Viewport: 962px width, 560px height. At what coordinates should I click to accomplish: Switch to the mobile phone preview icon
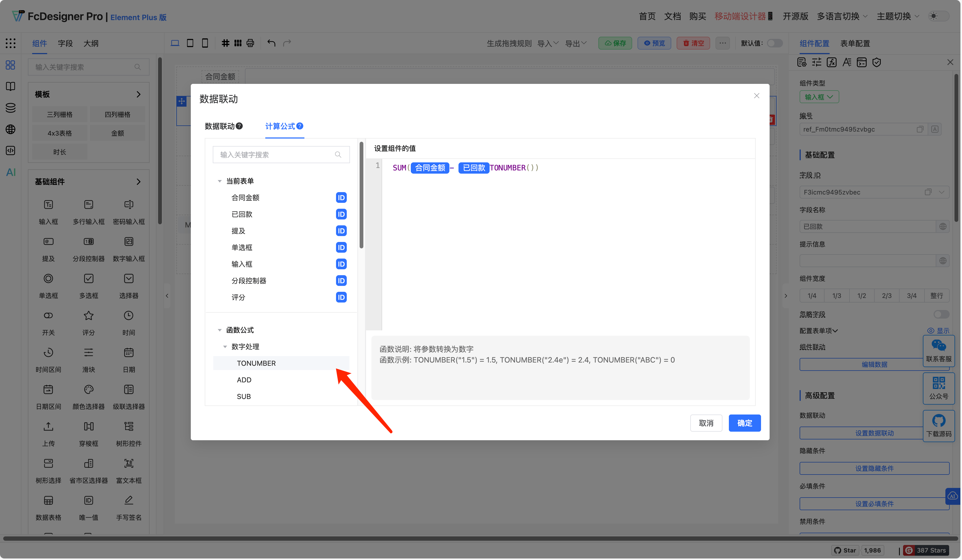pyautogui.click(x=205, y=43)
